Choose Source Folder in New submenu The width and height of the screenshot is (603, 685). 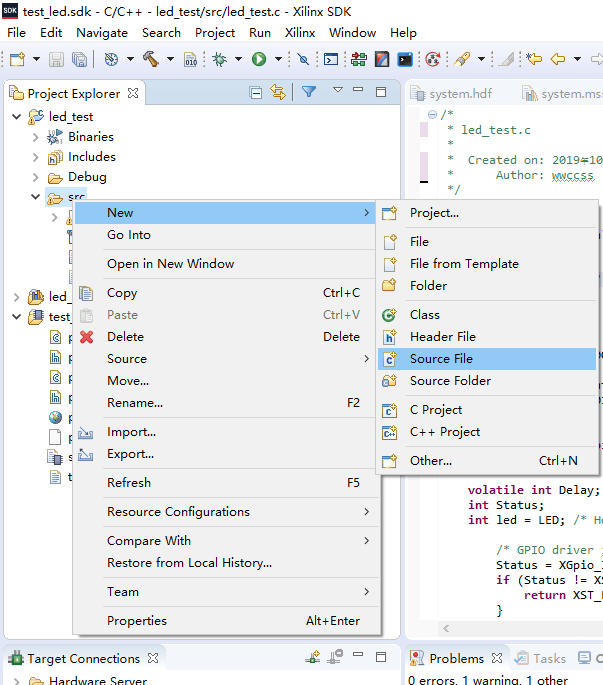[x=487, y=381]
